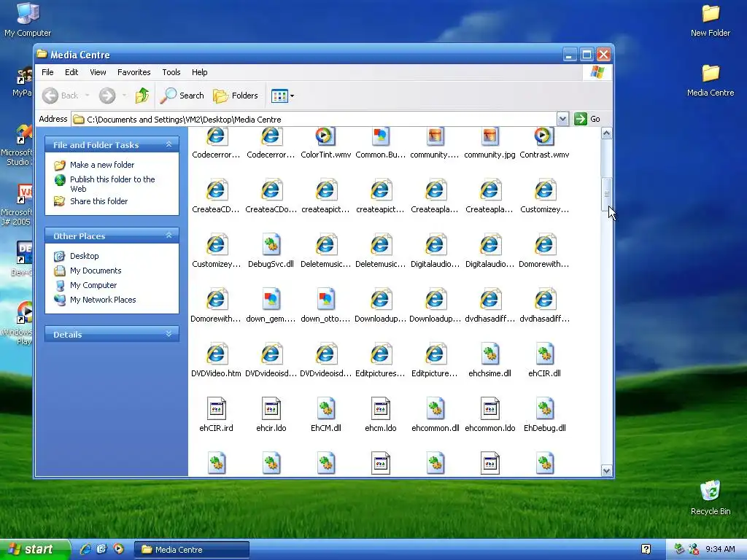Toggle the Folders pane button
The height and width of the screenshot is (560, 747).
(236, 96)
